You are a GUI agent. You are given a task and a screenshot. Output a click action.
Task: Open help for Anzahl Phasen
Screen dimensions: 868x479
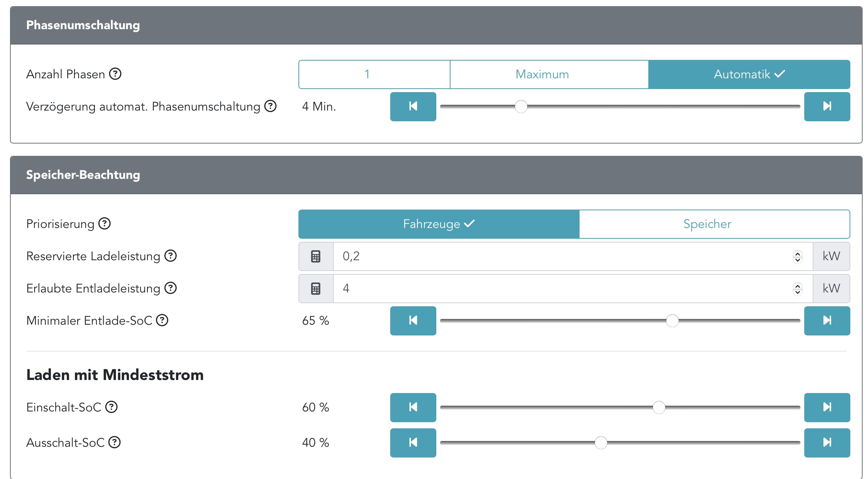(115, 74)
